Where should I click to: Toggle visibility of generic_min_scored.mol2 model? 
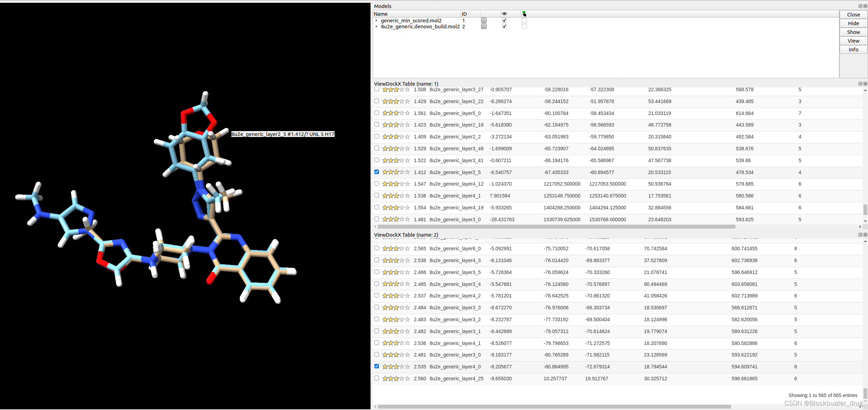504,20
